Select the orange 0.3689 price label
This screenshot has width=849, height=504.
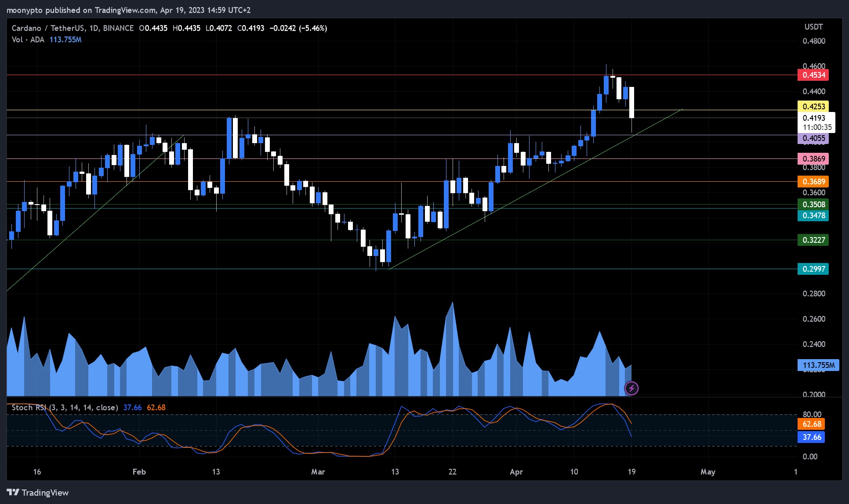click(813, 182)
